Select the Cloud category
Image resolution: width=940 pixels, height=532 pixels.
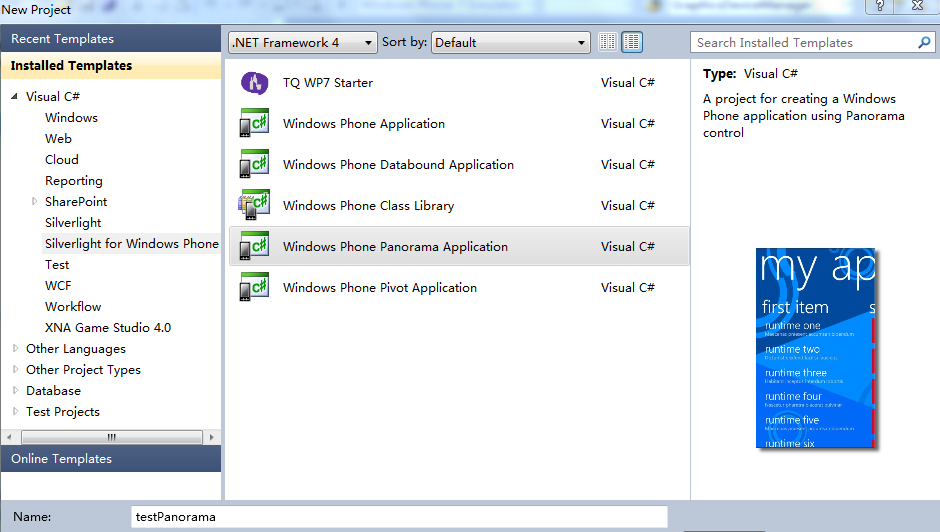62,160
